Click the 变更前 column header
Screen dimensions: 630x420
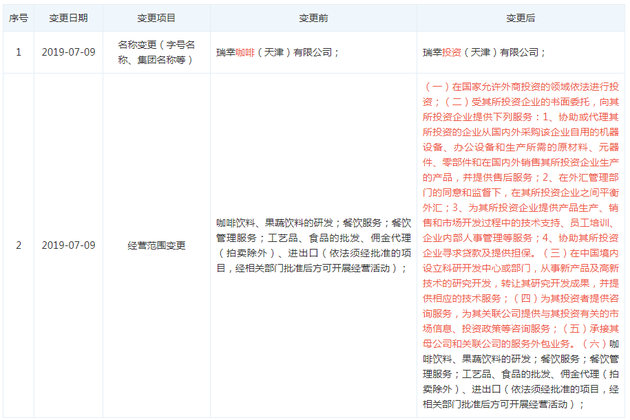(313, 18)
